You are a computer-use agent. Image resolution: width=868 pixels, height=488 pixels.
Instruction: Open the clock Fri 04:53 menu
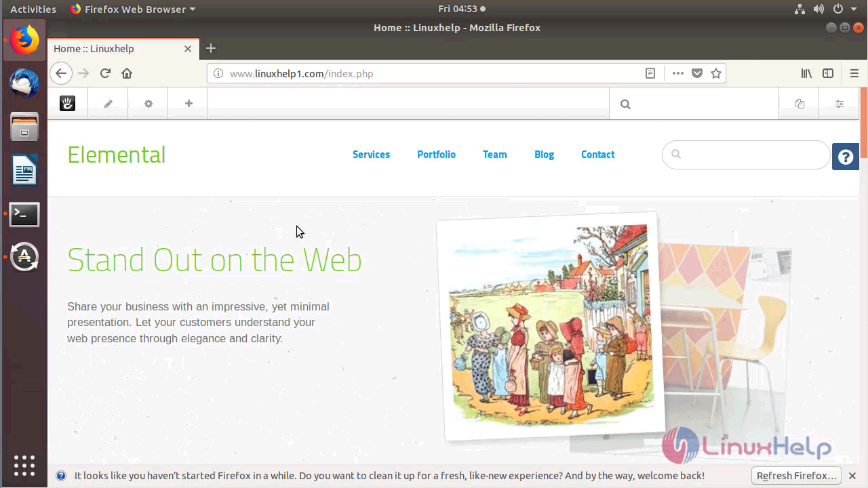click(461, 9)
